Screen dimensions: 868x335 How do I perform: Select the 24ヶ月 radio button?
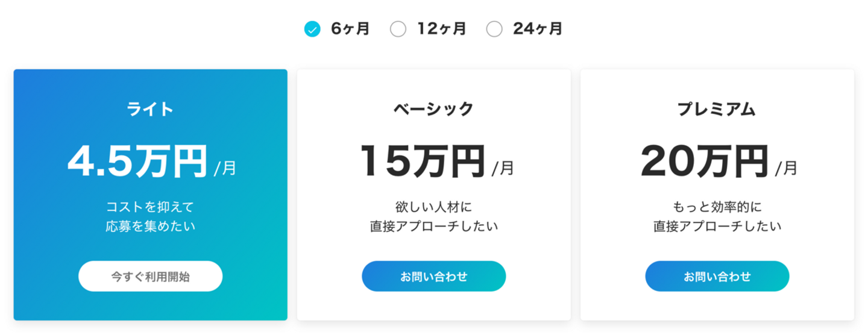click(x=494, y=29)
